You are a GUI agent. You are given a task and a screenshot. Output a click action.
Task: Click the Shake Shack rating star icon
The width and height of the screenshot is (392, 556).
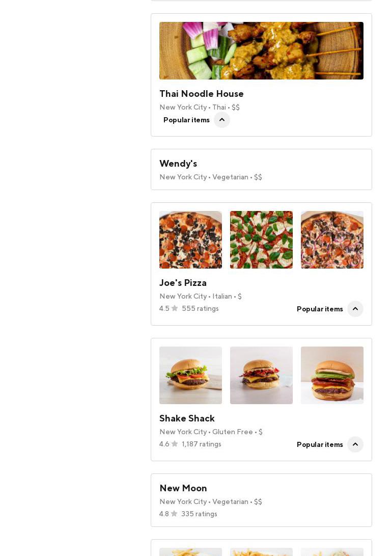point(175,444)
